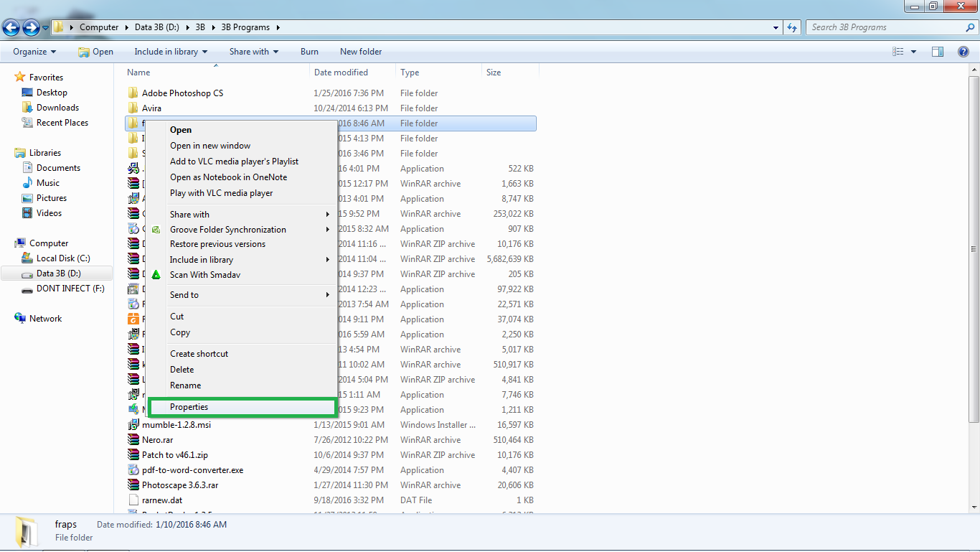
Task: Expand the context menu Share with submenu
Action: 242,215
